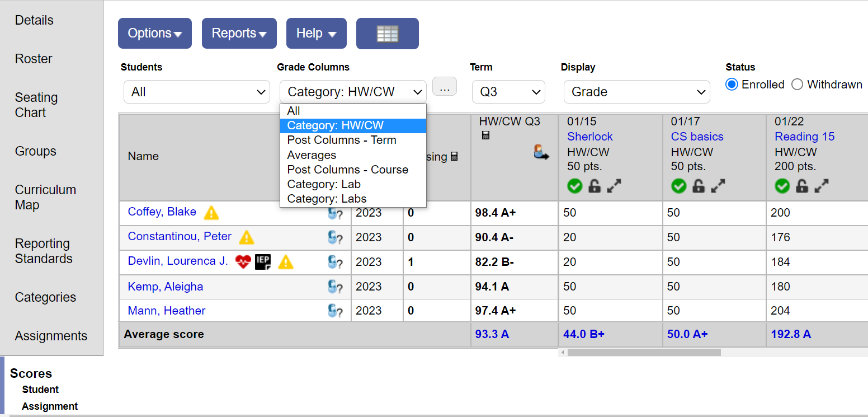
Task: Click the warning triangle beside Coffey, Blake
Action: pyautogui.click(x=211, y=212)
